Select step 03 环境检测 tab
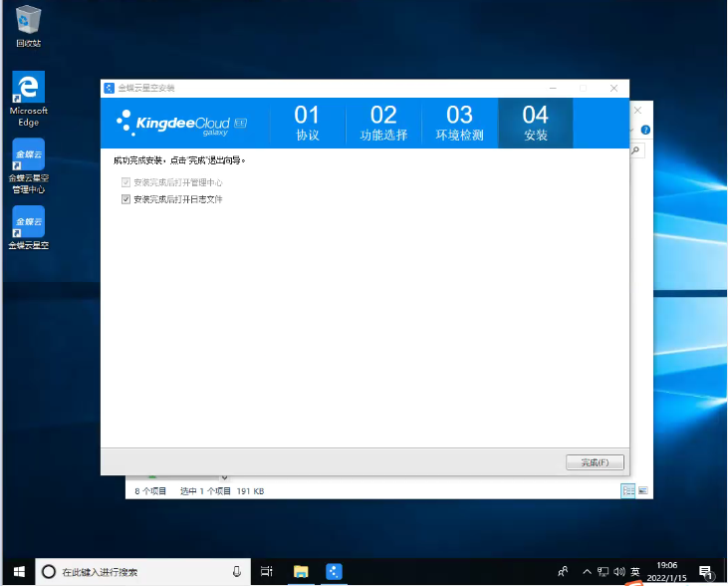The image size is (728, 586). (x=460, y=123)
